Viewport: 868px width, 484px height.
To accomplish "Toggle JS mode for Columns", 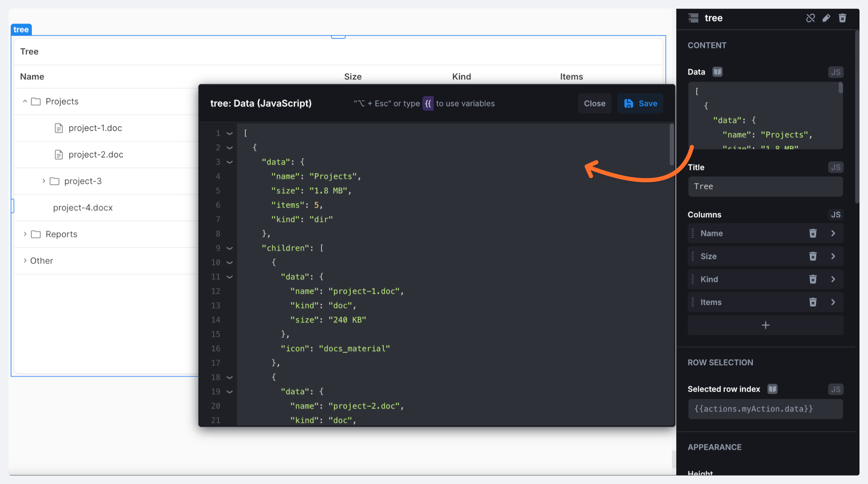I will (x=835, y=215).
